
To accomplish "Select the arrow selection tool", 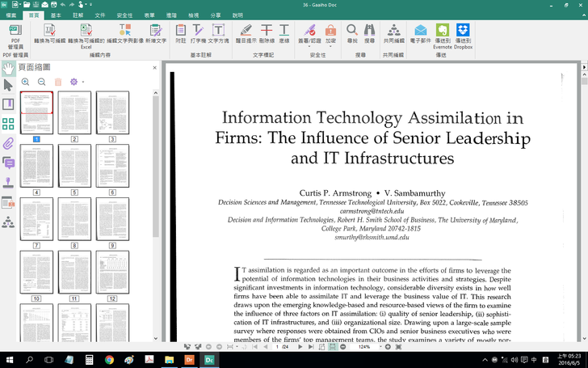I will click(x=8, y=86).
